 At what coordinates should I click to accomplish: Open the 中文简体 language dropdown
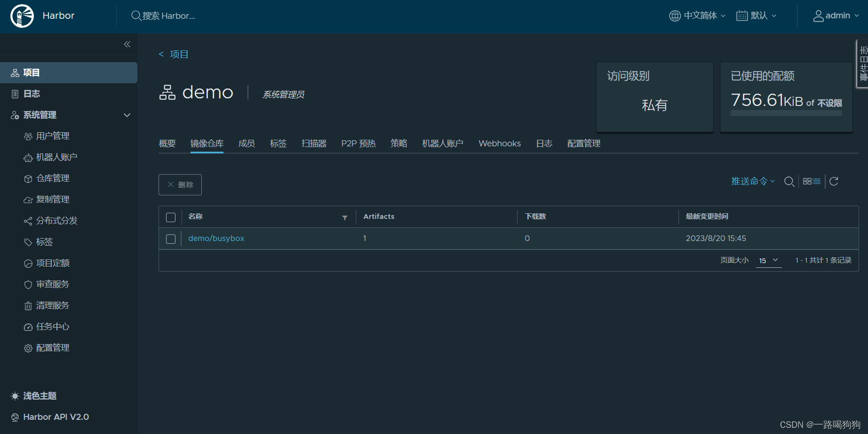click(697, 16)
